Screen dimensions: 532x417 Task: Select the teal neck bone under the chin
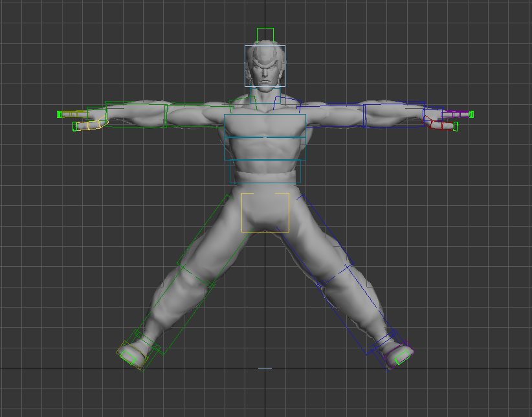265,95
